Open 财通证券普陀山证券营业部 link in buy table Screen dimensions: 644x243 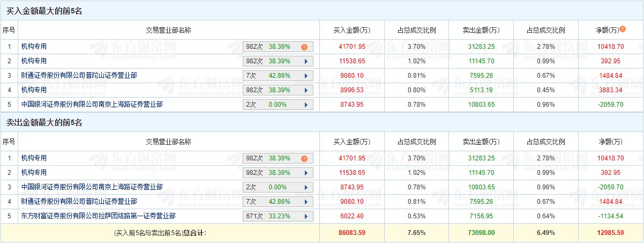[x=79, y=76]
